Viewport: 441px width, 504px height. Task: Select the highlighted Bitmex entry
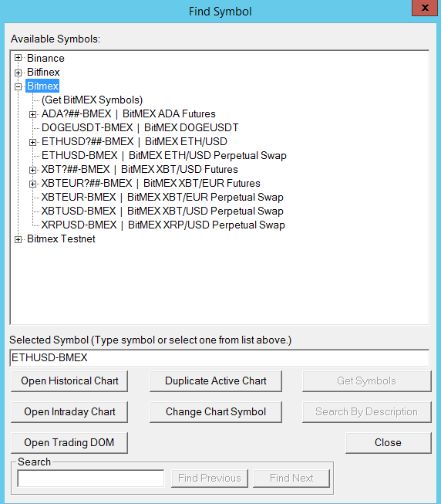pyautogui.click(x=42, y=86)
